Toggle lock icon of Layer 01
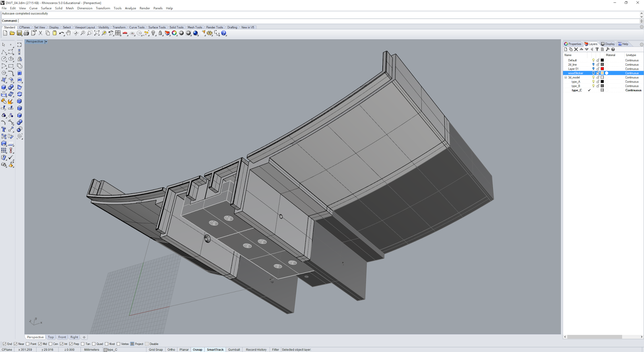The height and width of the screenshot is (352, 644). 598,69
